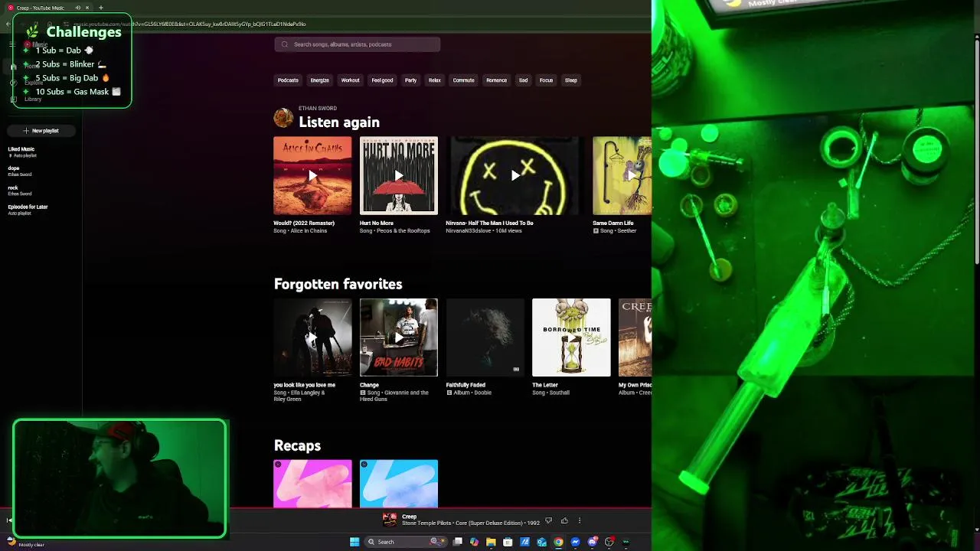Open Task View on the taskbar
980x551 pixels.
[x=458, y=542]
